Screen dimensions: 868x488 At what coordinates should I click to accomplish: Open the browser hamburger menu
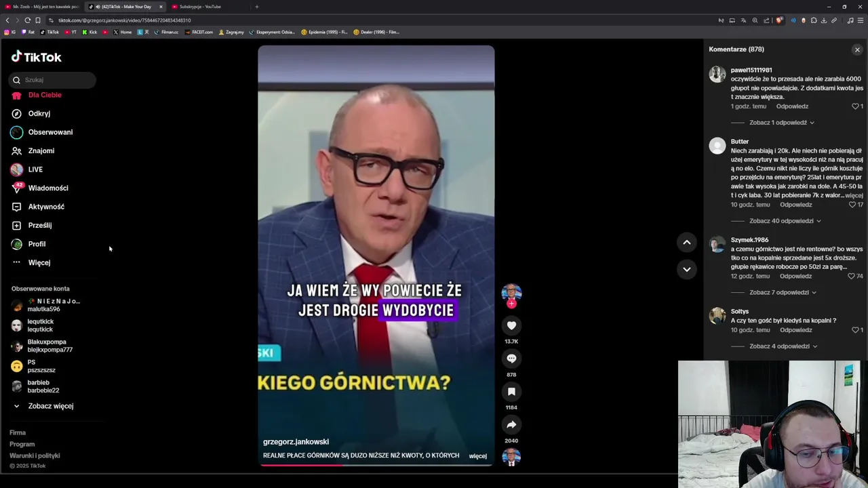click(x=861, y=20)
